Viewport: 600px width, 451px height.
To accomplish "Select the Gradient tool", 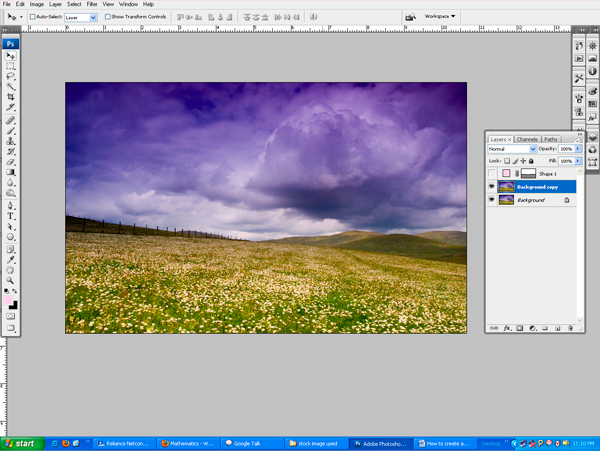I will pyautogui.click(x=11, y=172).
